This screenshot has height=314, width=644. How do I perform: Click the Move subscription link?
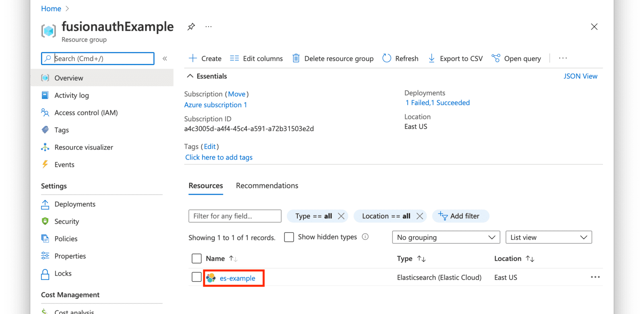[x=237, y=94]
